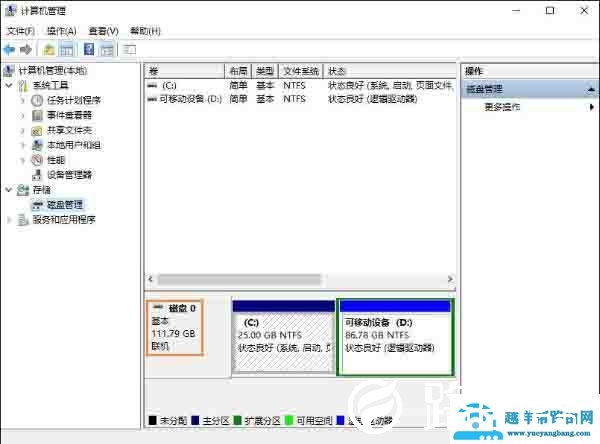Open 更多操作 submenu in actions pane

(530, 107)
